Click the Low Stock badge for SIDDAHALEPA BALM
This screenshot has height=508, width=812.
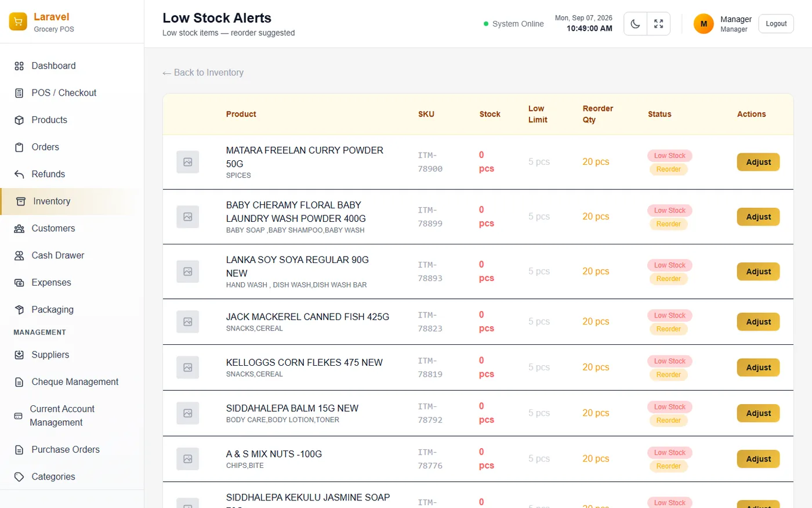670,407
